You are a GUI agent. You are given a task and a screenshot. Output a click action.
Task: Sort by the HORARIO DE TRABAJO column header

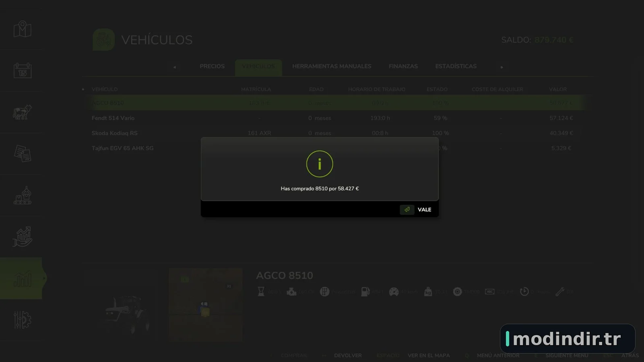click(x=377, y=89)
